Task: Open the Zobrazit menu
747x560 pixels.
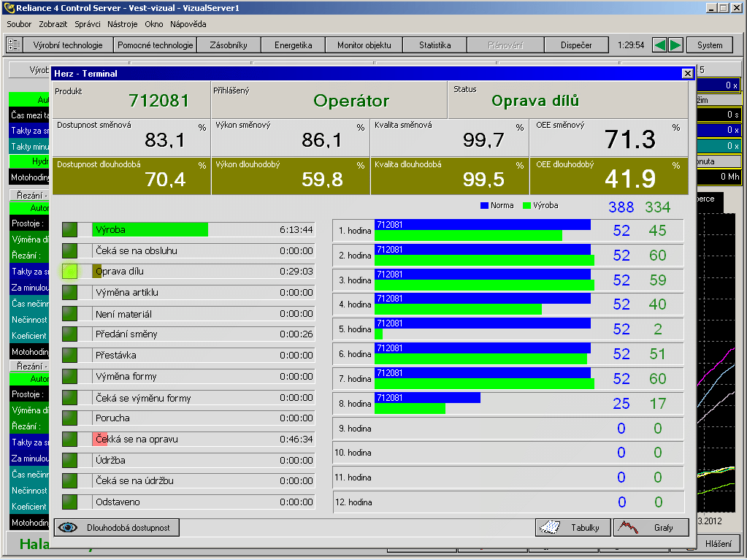Action: pyautogui.click(x=53, y=24)
